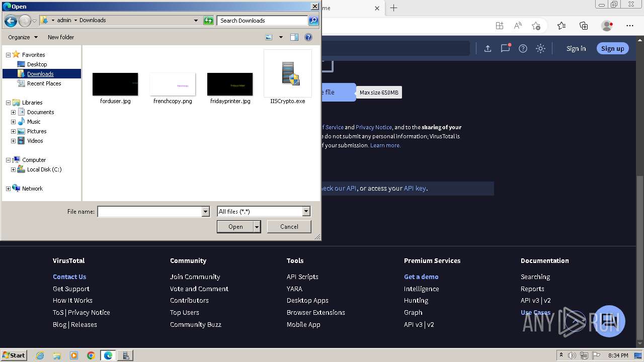This screenshot has height=362, width=644.
Task: Open Organize menu
Action: click(x=23, y=37)
